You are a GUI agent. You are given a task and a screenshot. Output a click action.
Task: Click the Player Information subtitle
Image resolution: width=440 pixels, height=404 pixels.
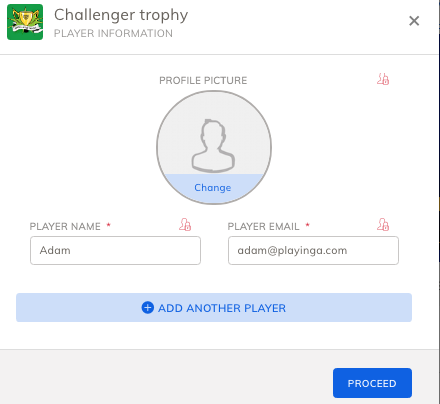(x=113, y=33)
